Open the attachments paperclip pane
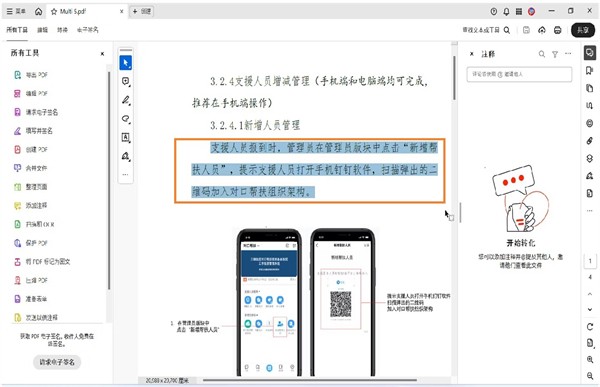Screen dimensions: 600x387 coord(590,141)
